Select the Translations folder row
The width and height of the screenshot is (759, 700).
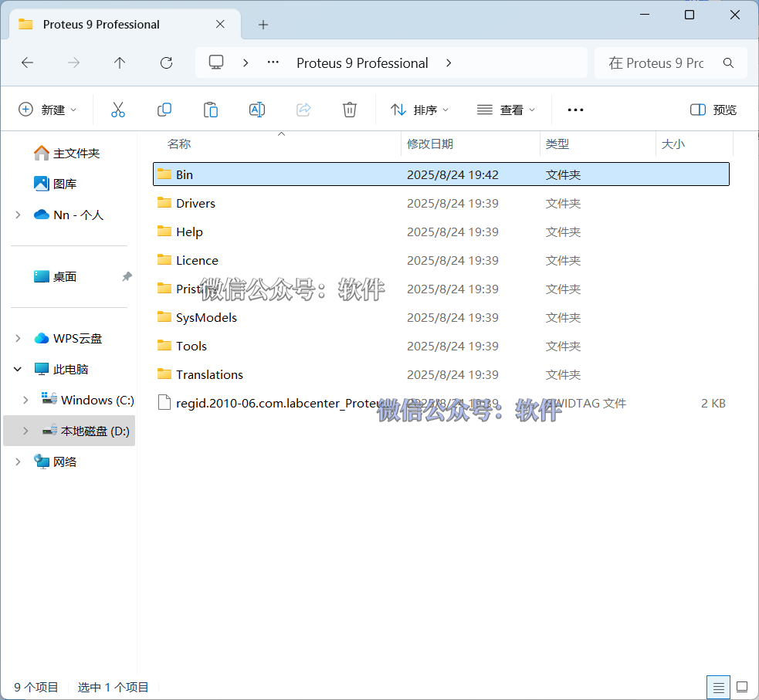(441, 374)
